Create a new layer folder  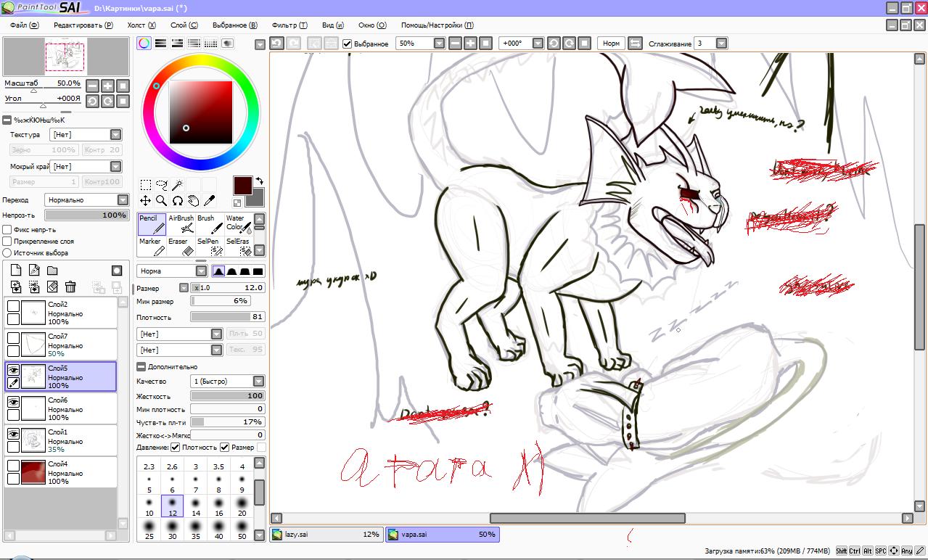coord(52,271)
